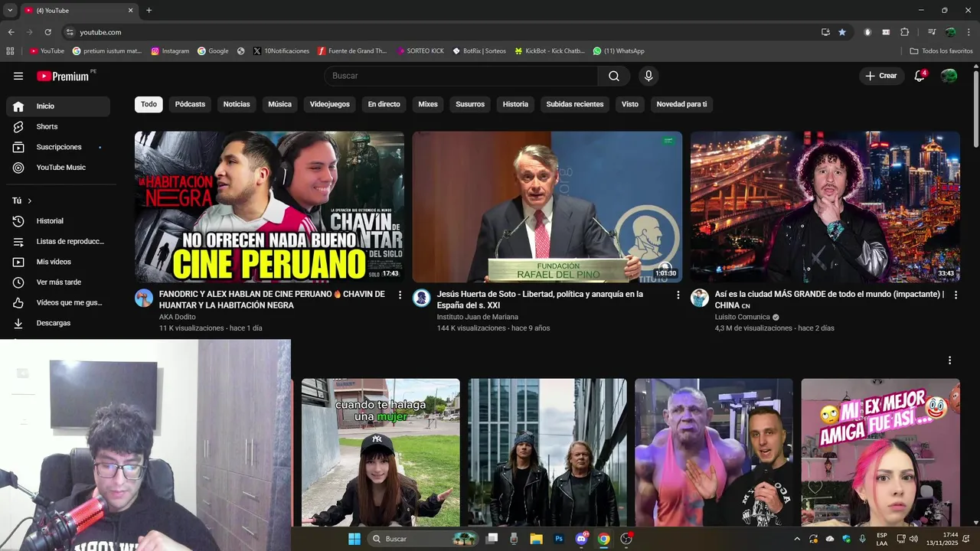Open Chrome three-dot menu

pyautogui.click(x=969, y=32)
